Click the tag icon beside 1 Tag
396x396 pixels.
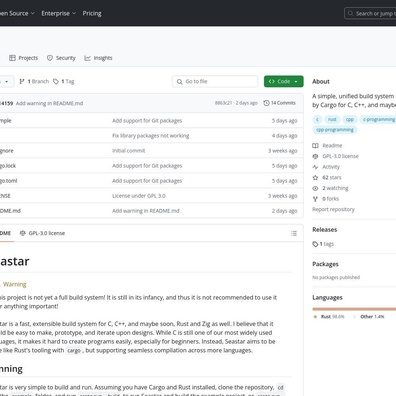(x=56, y=81)
